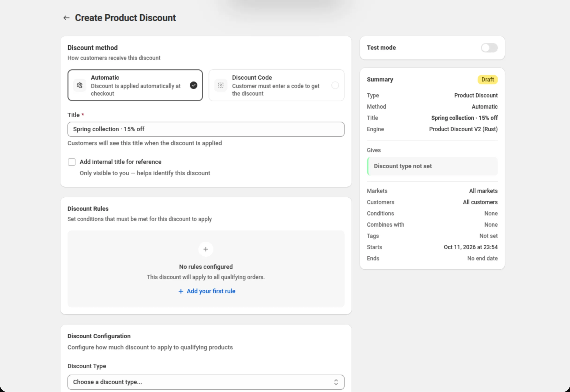Click the Discount Rules section heading

tap(88, 208)
